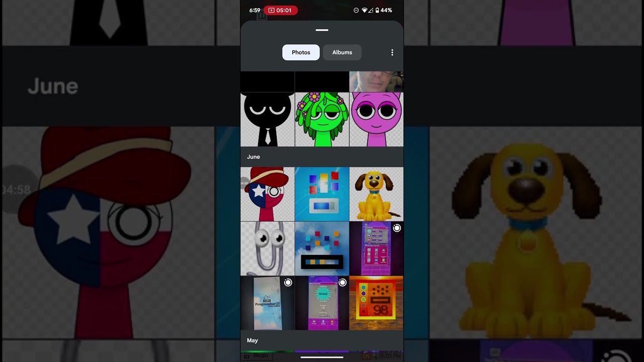644x362 pixels.
Task: Switch to the Albums tab
Action: click(x=342, y=52)
